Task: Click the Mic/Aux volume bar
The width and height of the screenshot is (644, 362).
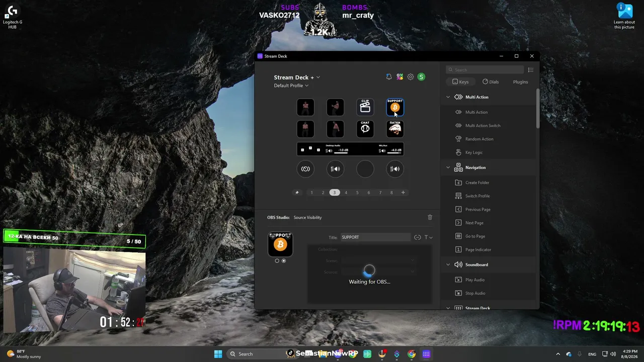Action: coord(394,153)
